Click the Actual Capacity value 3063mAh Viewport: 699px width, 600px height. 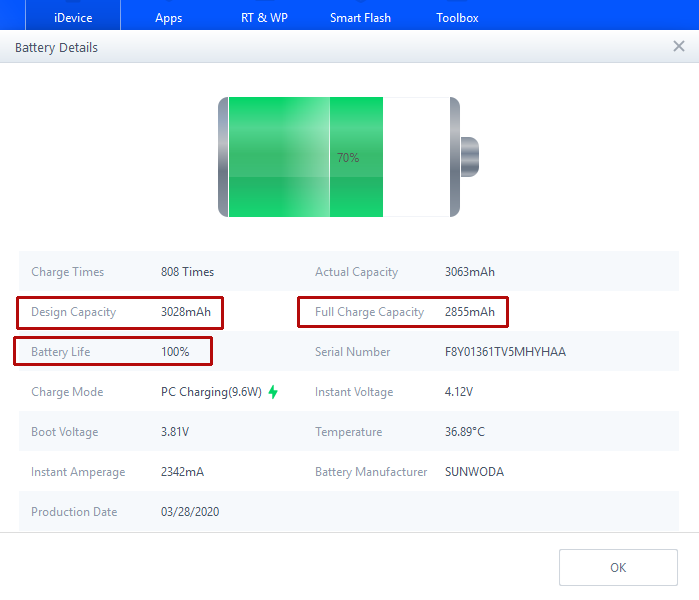pyautogui.click(x=470, y=272)
